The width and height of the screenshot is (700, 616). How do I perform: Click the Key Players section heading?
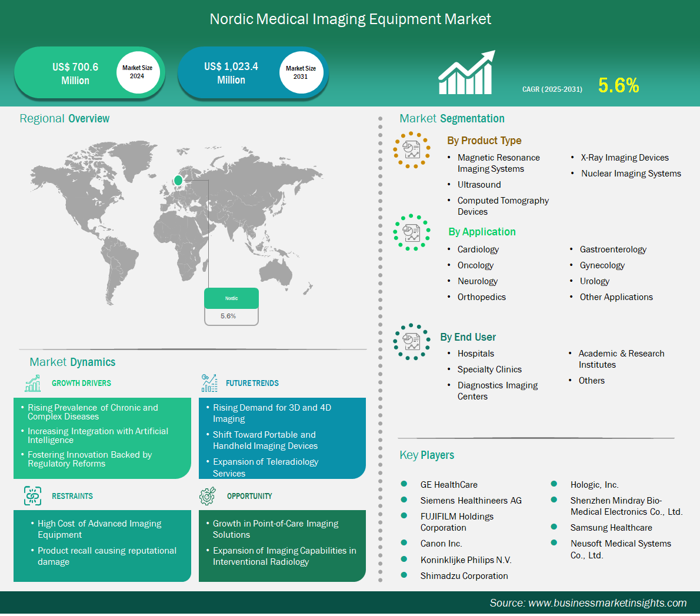(426, 455)
